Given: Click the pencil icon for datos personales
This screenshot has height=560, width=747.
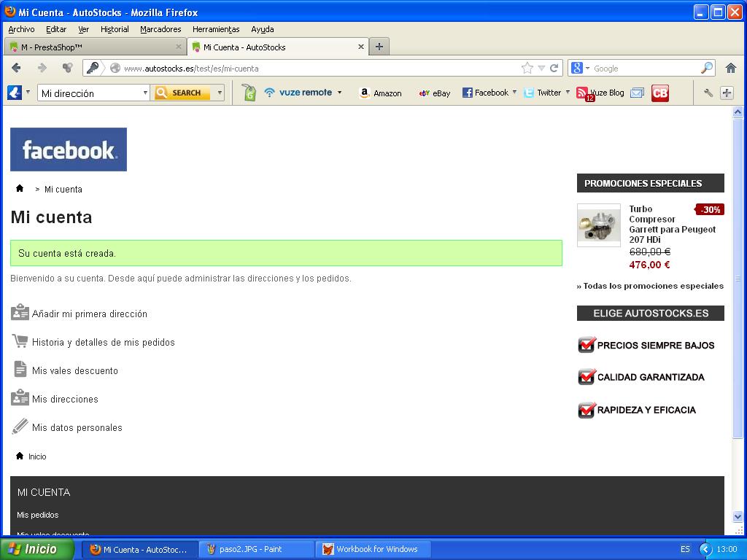Looking at the screenshot, I should 20,426.
